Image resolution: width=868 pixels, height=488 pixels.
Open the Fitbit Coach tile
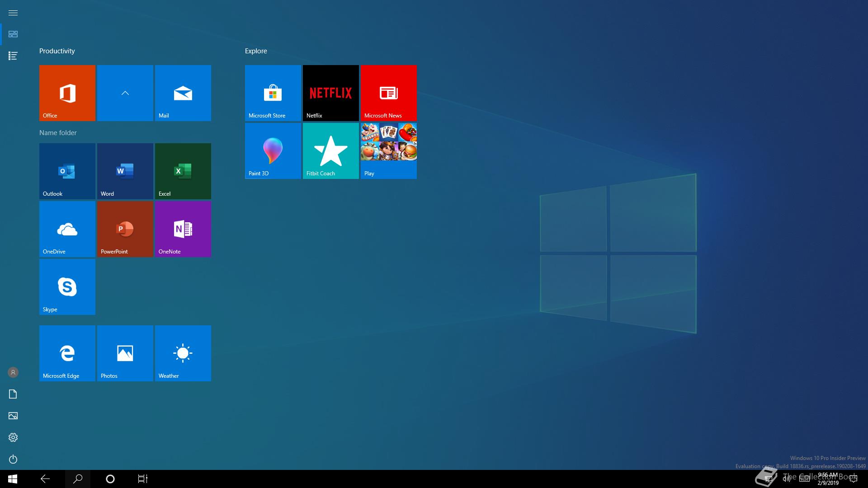click(x=331, y=151)
